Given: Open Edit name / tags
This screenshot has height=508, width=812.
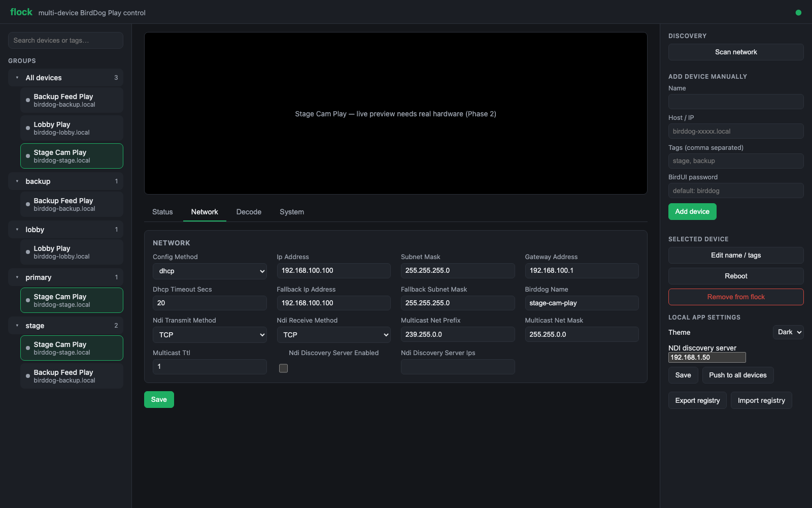Looking at the screenshot, I should click(736, 255).
